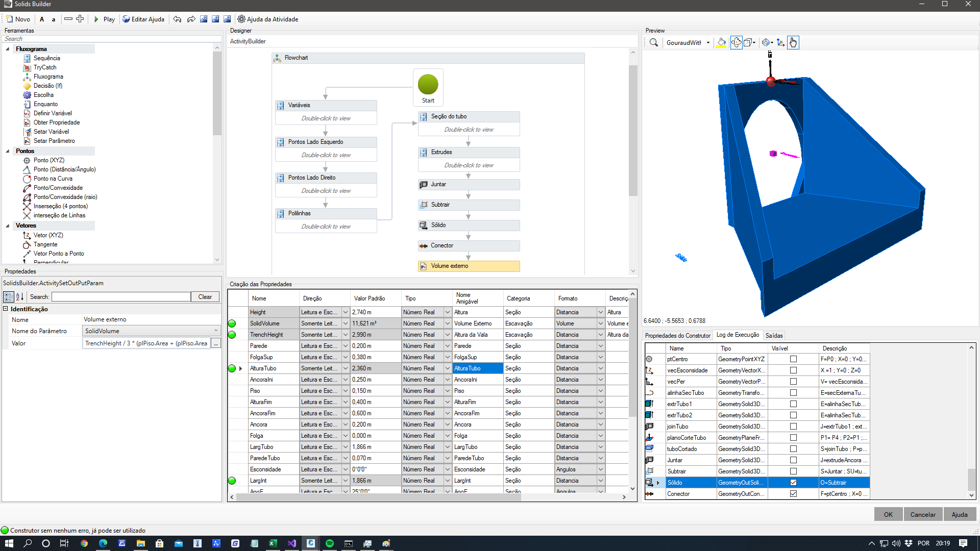Uncheck the Visível checkbox for Sólido

click(793, 483)
